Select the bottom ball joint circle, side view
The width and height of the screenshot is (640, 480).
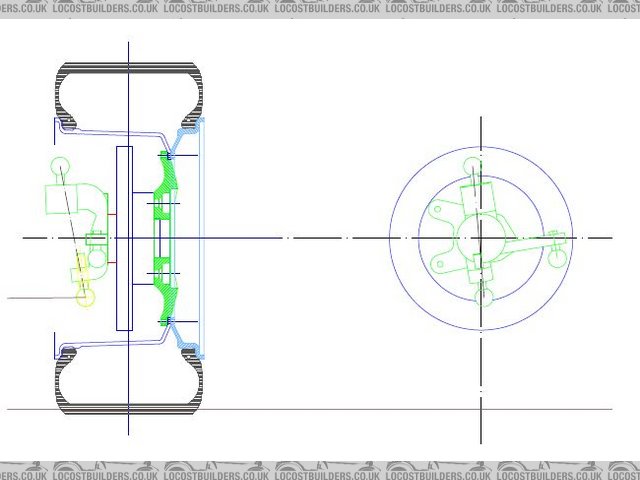(484, 294)
